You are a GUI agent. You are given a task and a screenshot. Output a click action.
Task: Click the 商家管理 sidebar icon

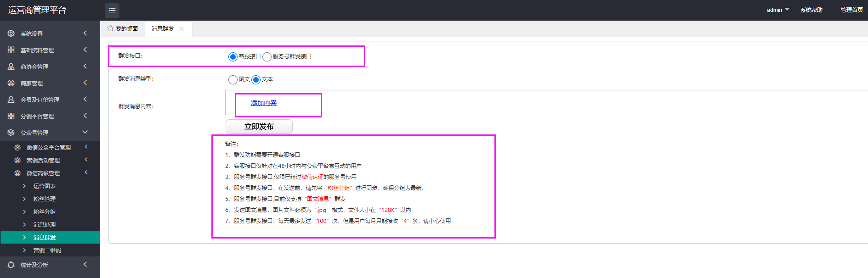pyautogui.click(x=11, y=83)
